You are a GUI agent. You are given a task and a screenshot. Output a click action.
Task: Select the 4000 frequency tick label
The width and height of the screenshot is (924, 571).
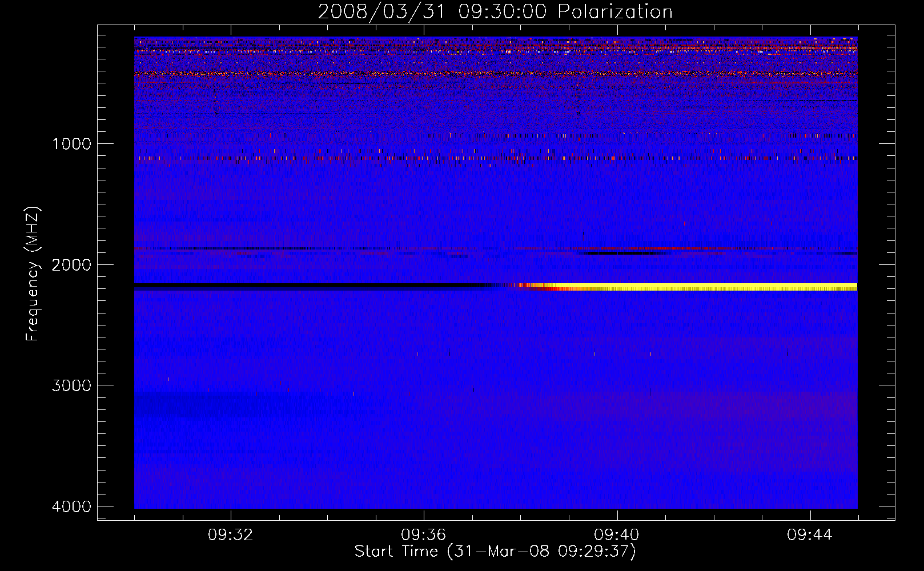click(71, 506)
